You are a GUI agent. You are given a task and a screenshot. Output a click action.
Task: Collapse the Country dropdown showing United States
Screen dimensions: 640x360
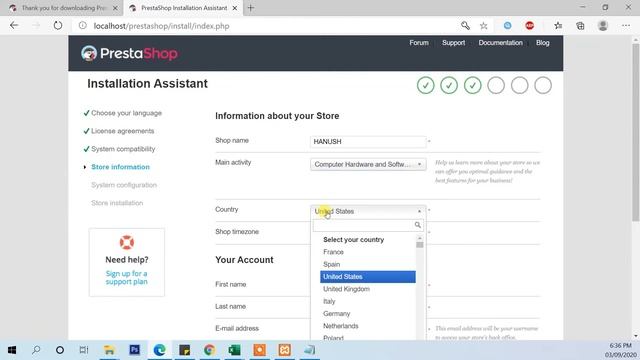coord(368,211)
